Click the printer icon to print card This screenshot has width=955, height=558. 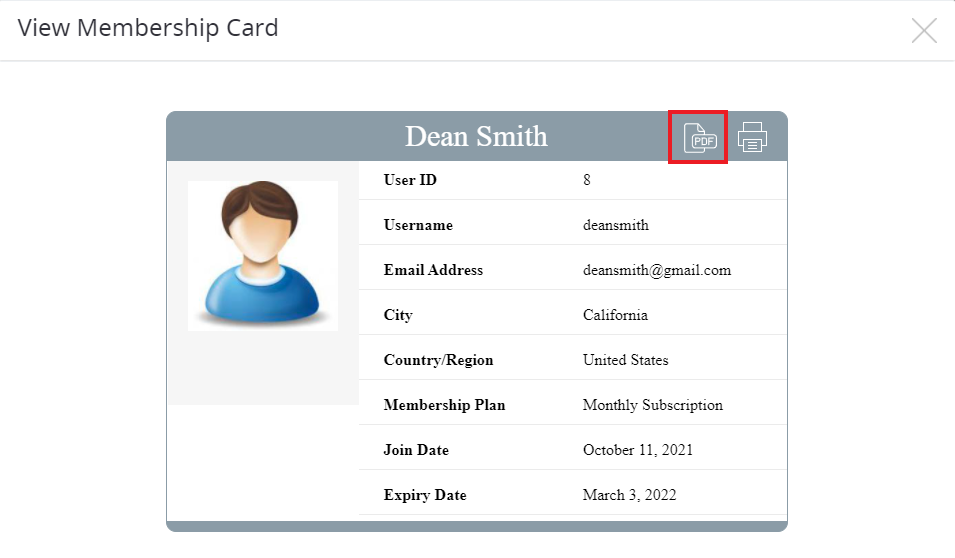tap(752, 137)
